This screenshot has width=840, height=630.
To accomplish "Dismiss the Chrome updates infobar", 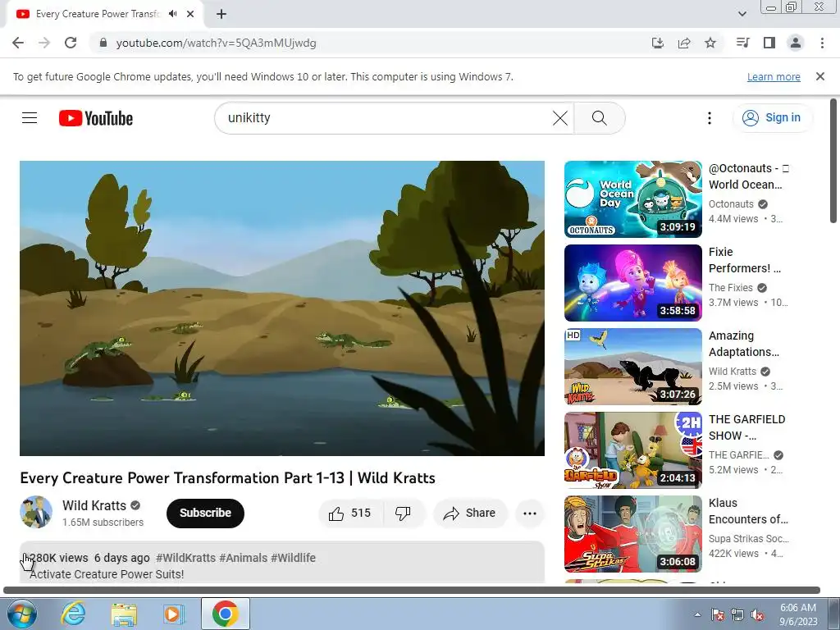I will coord(820,76).
